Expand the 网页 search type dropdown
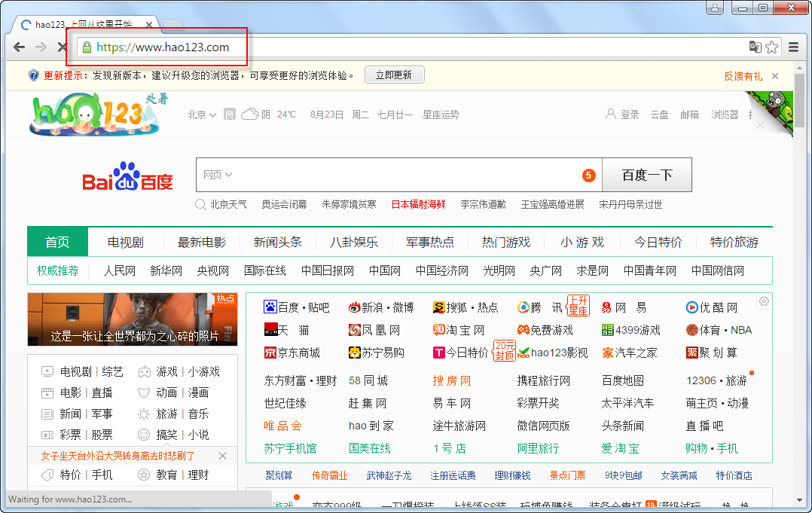The height and width of the screenshot is (513, 812). (218, 175)
